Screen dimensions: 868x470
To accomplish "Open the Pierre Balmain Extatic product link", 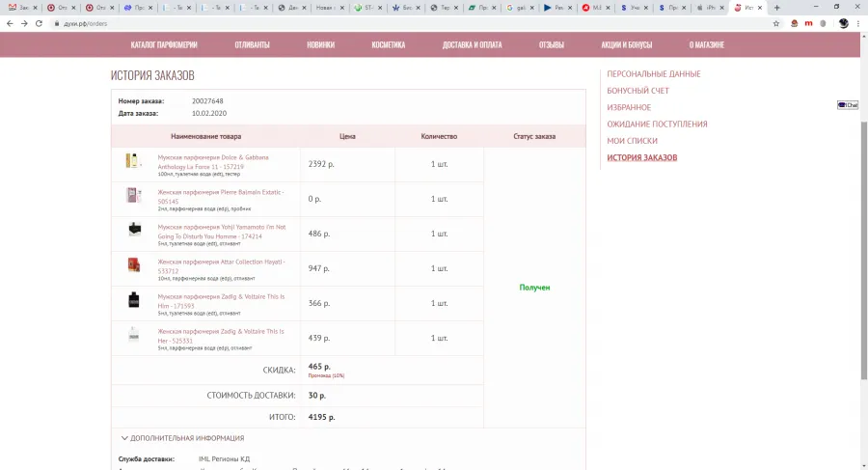I will click(221, 197).
